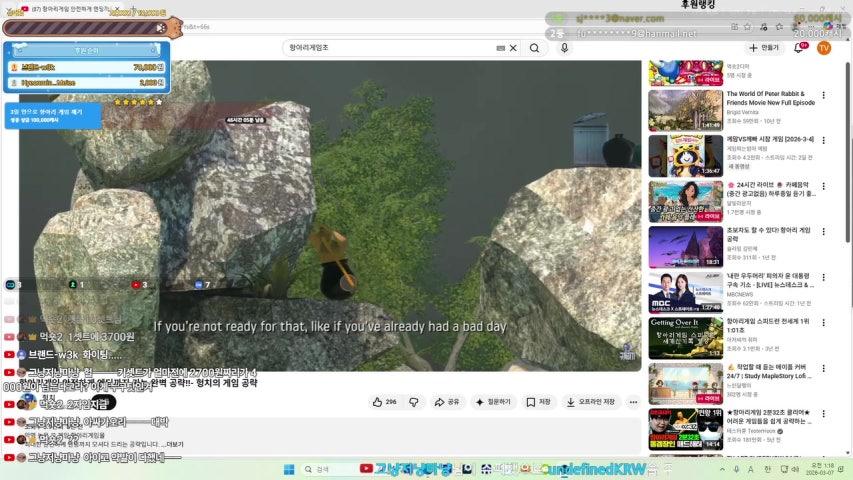This screenshot has height=480, width=853.
Task: Open options for Peter Rabbit video
Action: (x=824, y=95)
